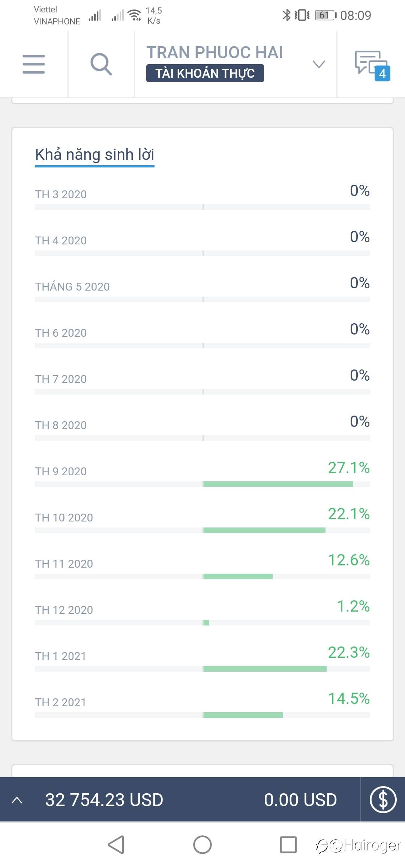Tap the 0.00 USD amount

click(x=300, y=800)
